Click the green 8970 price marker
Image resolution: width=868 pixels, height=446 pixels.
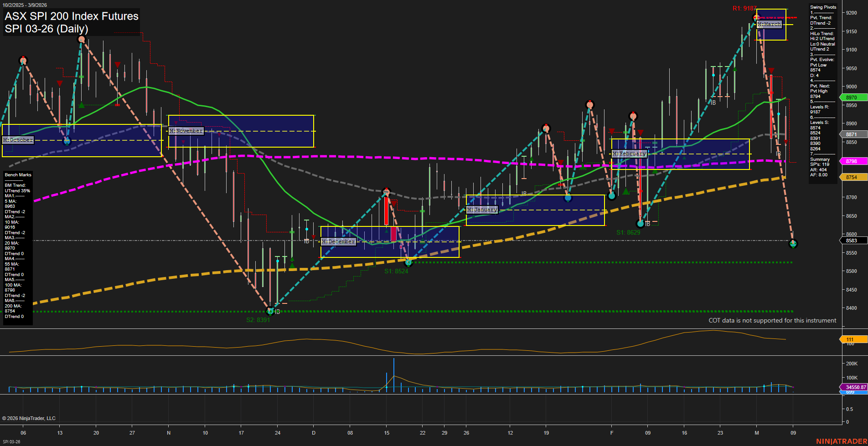pyautogui.click(x=851, y=97)
